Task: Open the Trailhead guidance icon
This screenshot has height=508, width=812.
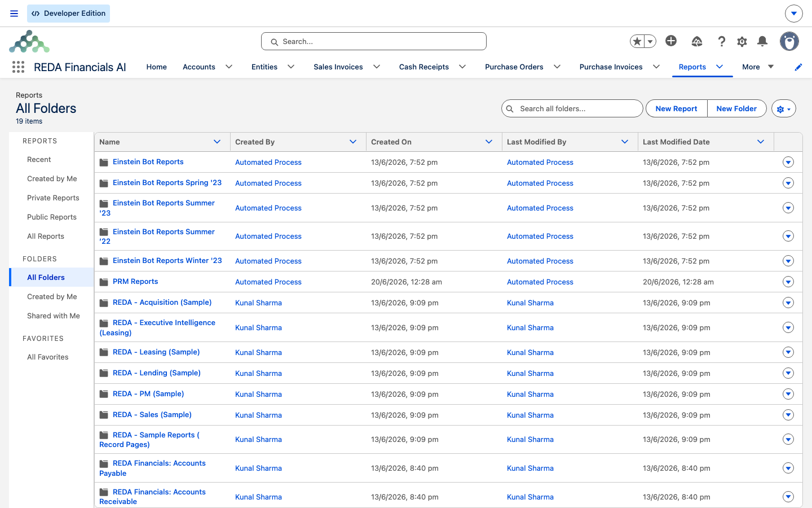Action: pyautogui.click(x=697, y=41)
